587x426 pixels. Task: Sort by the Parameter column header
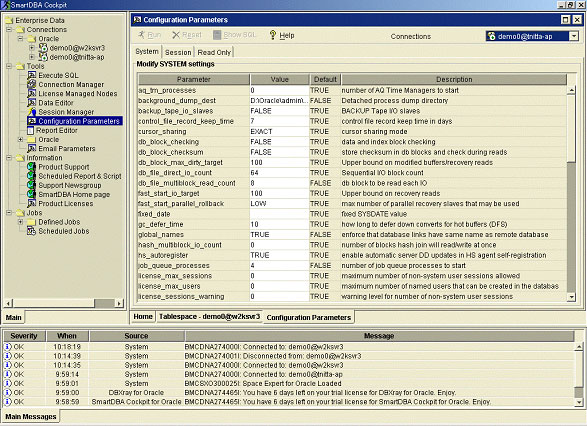tap(194, 79)
